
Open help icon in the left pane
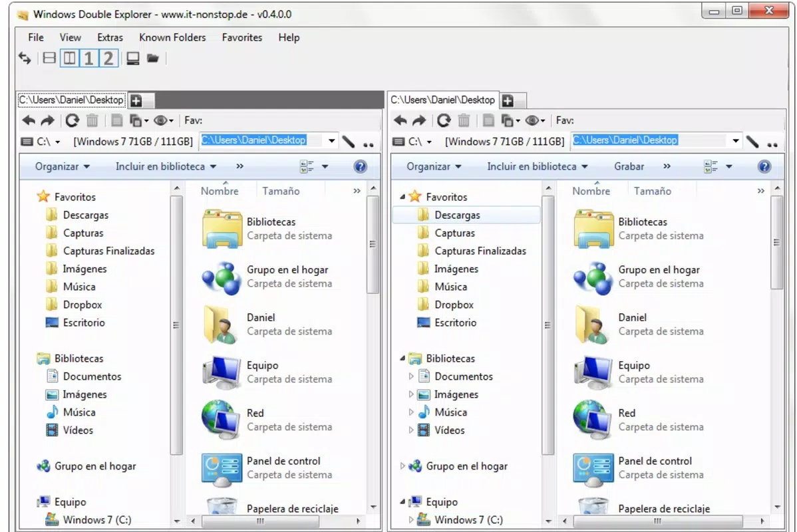click(361, 167)
